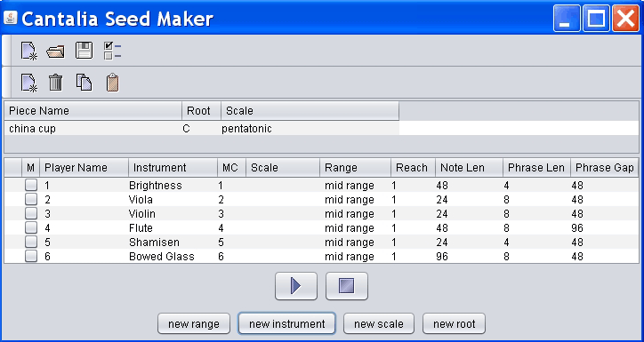Viewport: 644px width, 342px height.
Task: Open the checklist options icon
Action: (x=112, y=51)
